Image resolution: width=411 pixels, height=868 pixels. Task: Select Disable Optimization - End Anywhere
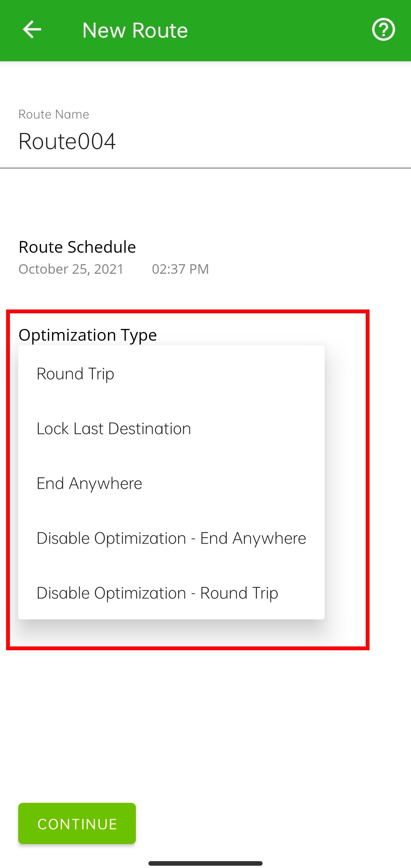(x=171, y=538)
